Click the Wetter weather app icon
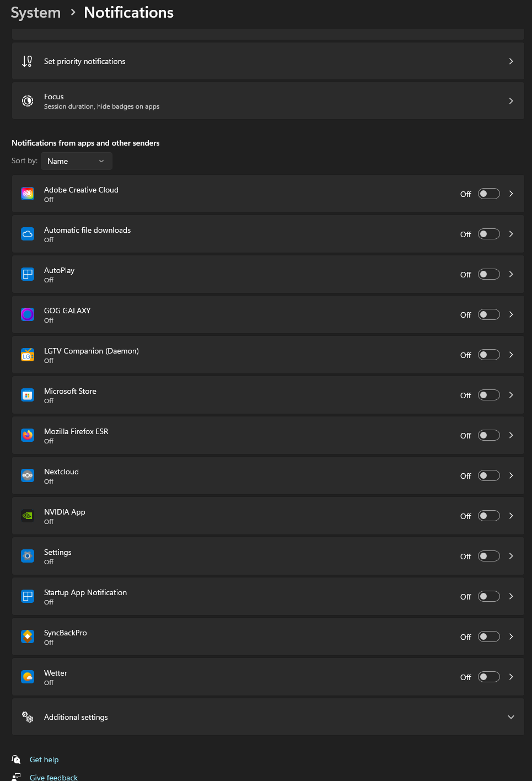 pos(28,677)
